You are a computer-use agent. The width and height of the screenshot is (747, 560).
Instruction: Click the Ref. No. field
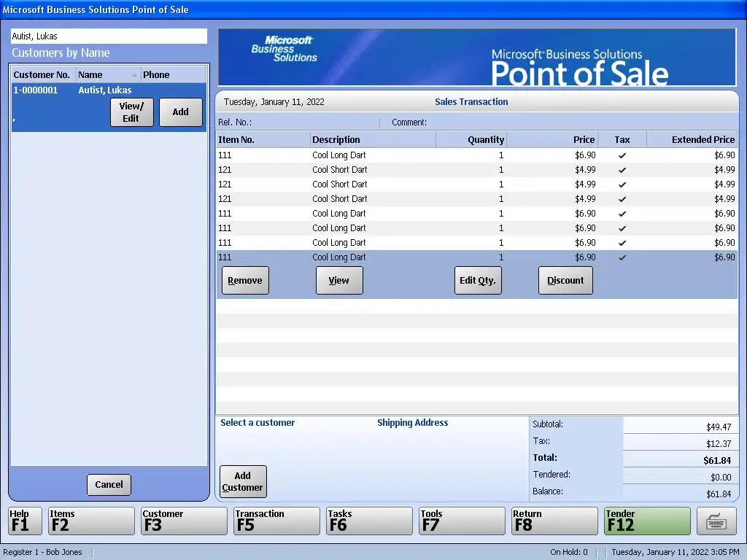(x=298, y=122)
